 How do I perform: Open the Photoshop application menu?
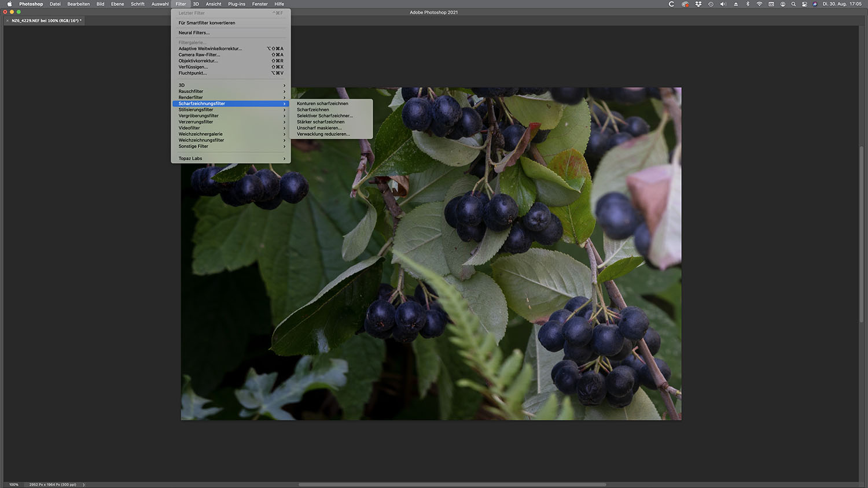coord(31,4)
